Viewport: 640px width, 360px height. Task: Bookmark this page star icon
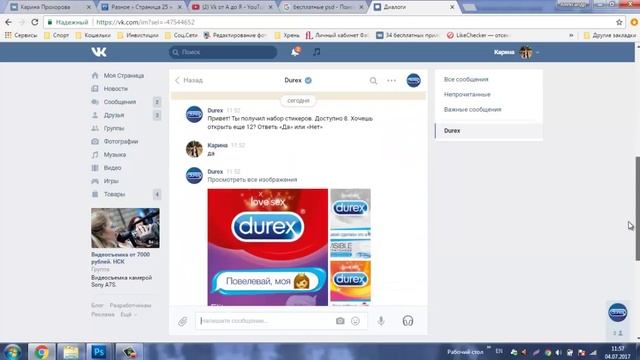(619, 22)
